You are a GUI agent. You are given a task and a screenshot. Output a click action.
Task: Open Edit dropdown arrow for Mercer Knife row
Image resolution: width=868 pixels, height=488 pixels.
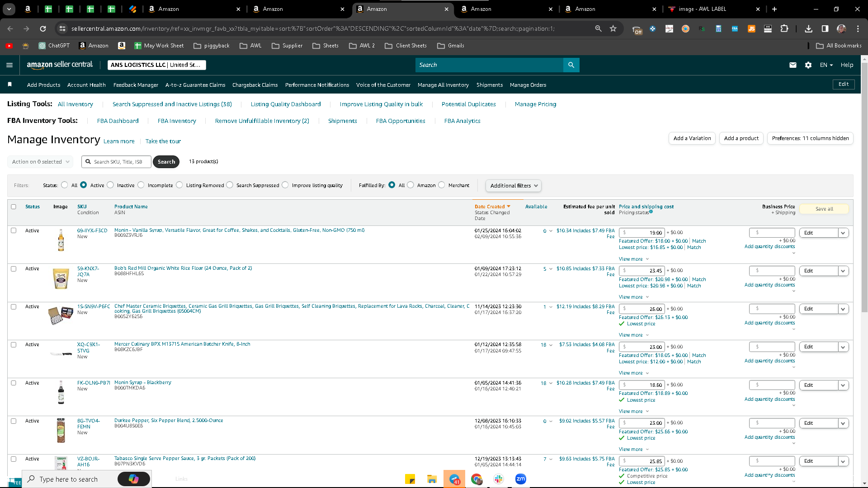coord(843,347)
